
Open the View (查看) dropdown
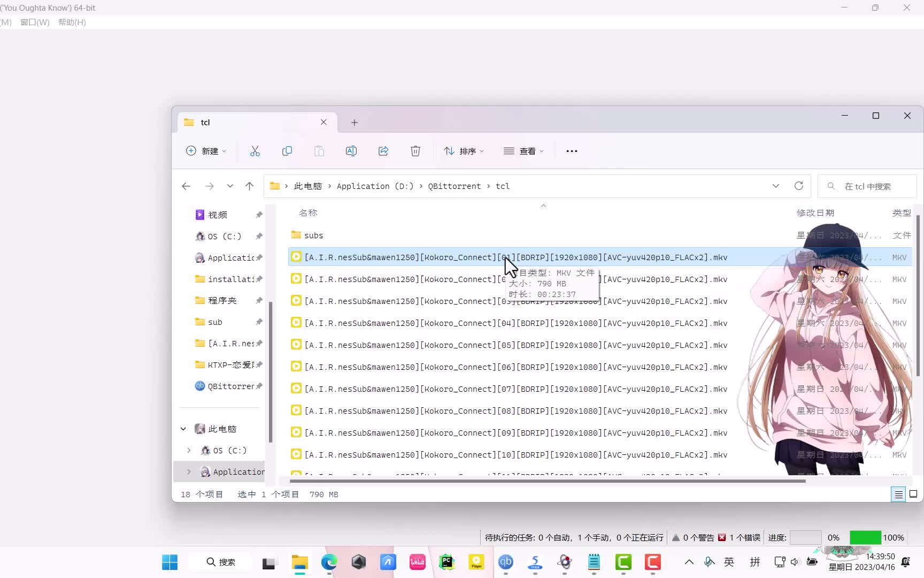click(x=523, y=151)
